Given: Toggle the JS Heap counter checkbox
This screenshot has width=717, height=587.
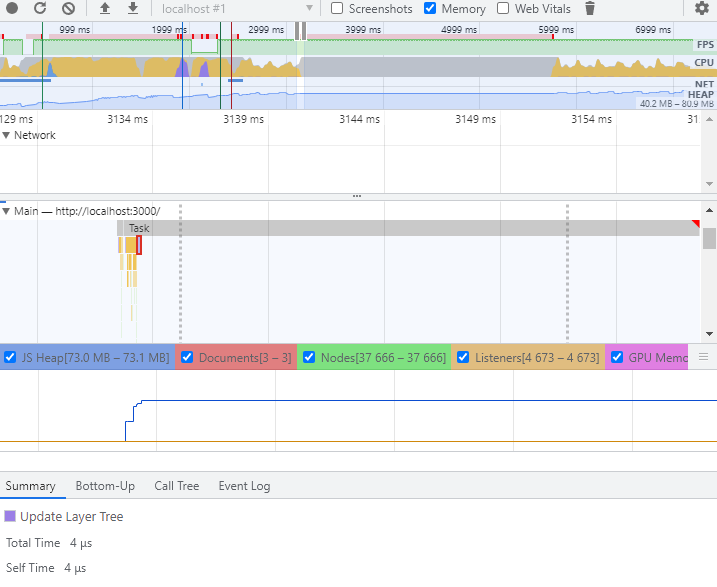Looking at the screenshot, I should pyautogui.click(x=10, y=357).
